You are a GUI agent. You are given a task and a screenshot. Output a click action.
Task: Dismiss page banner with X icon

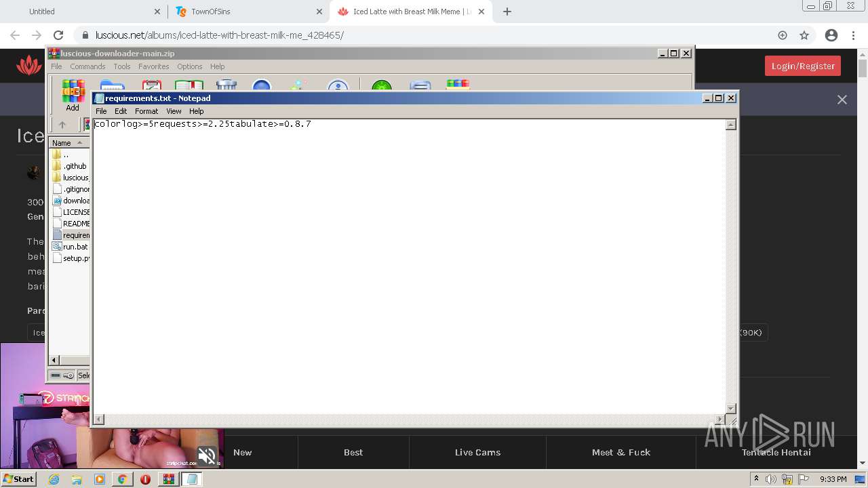click(x=842, y=100)
